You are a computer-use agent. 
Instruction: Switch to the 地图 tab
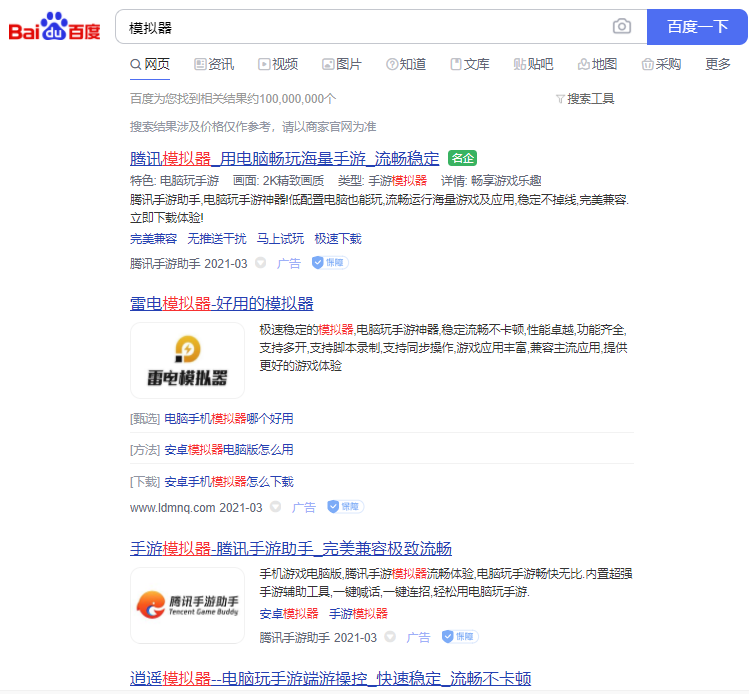coord(597,64)
